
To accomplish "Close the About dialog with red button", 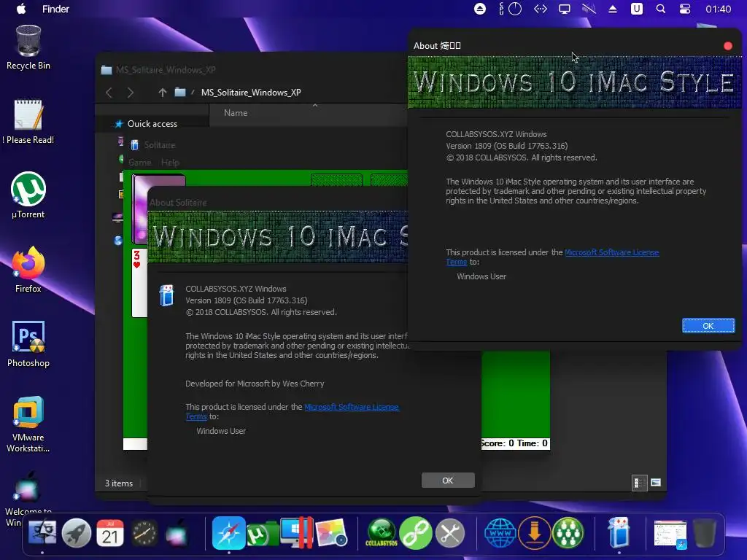I will [x=727, y=46].
